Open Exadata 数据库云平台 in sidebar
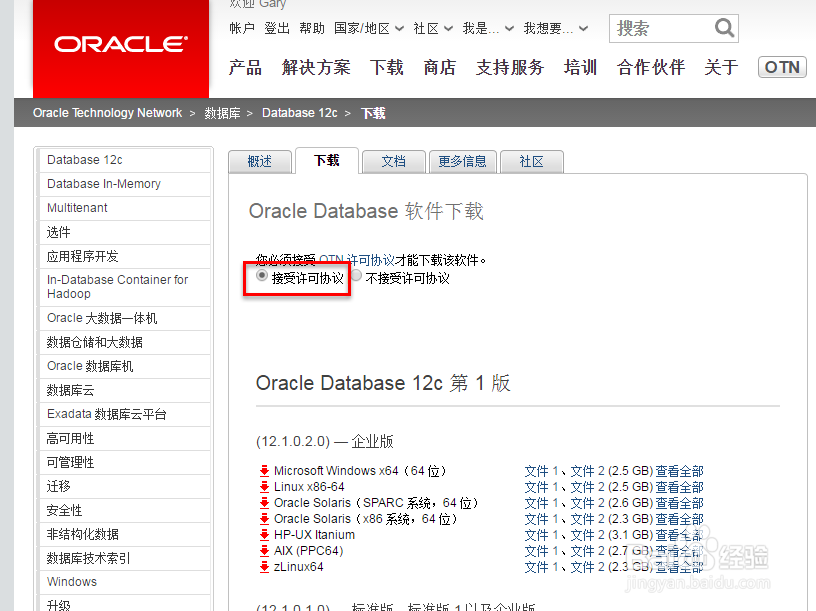This screenshot has height=611, width=816. tap(125, 414)
